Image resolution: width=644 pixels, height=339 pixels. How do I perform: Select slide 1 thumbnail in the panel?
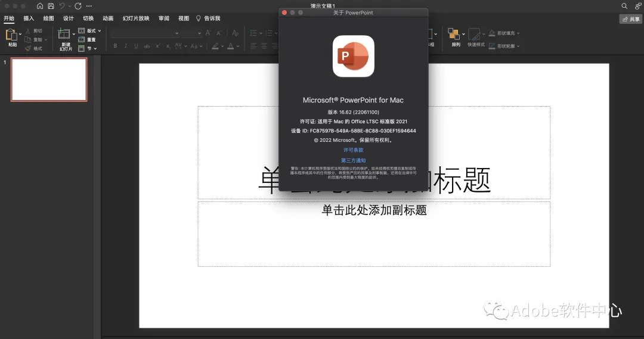click(49, 79)
